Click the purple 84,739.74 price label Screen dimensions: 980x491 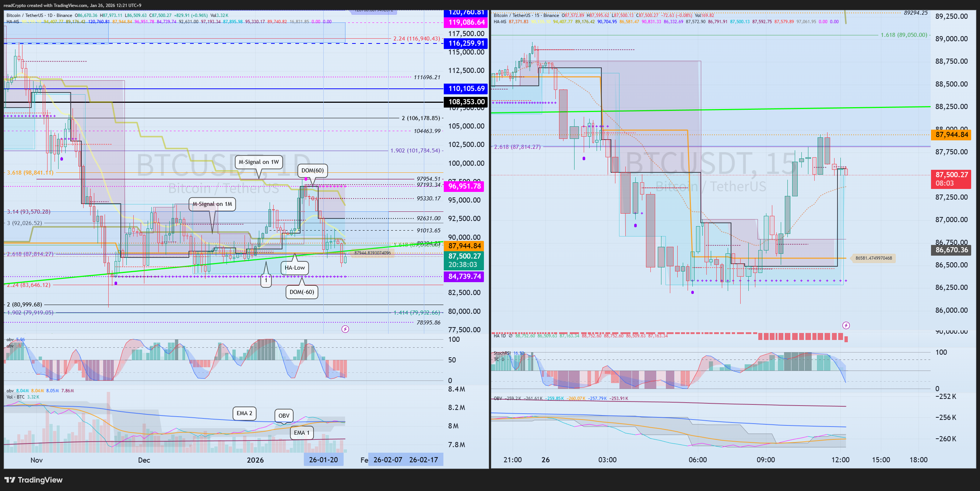tap(464, 277)
